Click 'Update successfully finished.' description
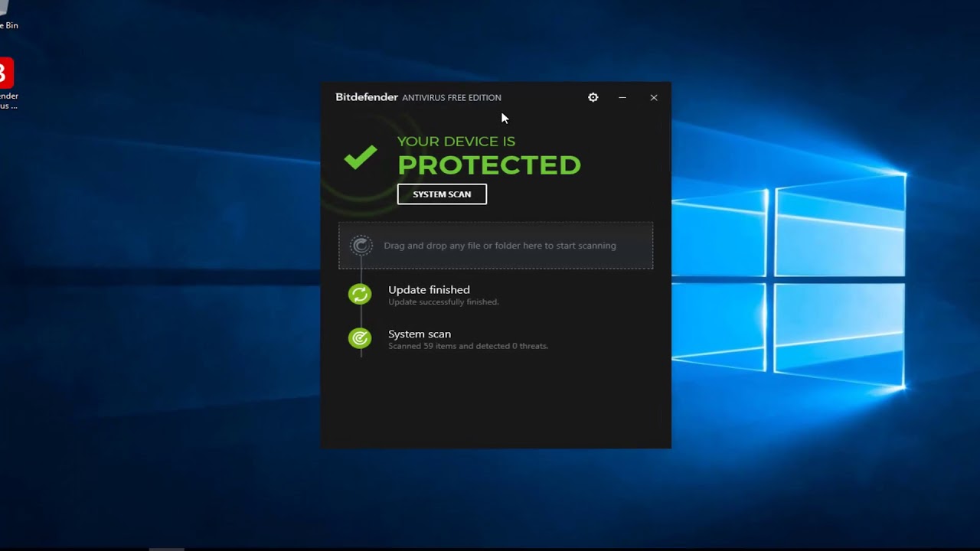Image resolution: width=980 pixels, height=551 pixels. coord(443,302)
